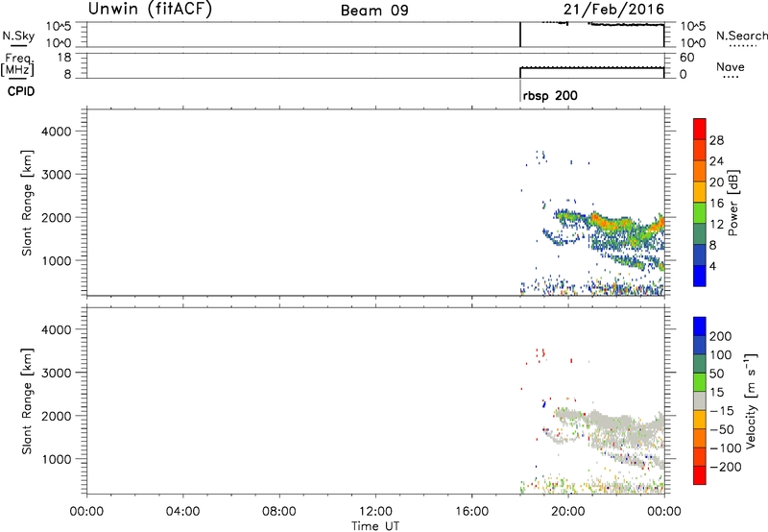Screen dimensions: 768x532
Task: Click the 'Unwin (fitACF)' radar title
Action: 150,9
